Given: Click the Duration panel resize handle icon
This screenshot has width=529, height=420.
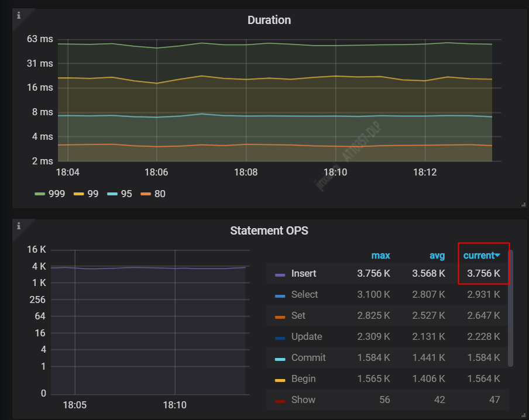Looking at the screenshot, I should pos(523,204).
